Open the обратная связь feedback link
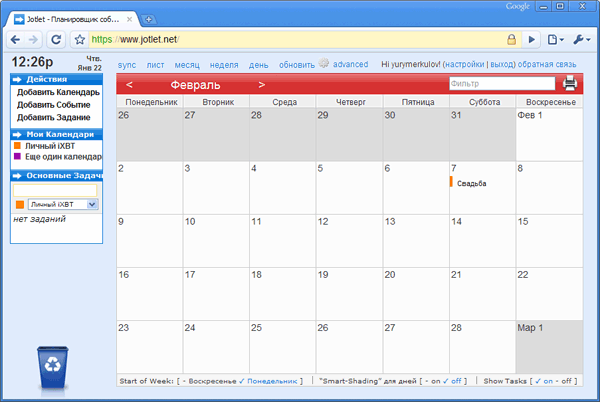This screenshot has width=600, height=402. pos(547,64)
